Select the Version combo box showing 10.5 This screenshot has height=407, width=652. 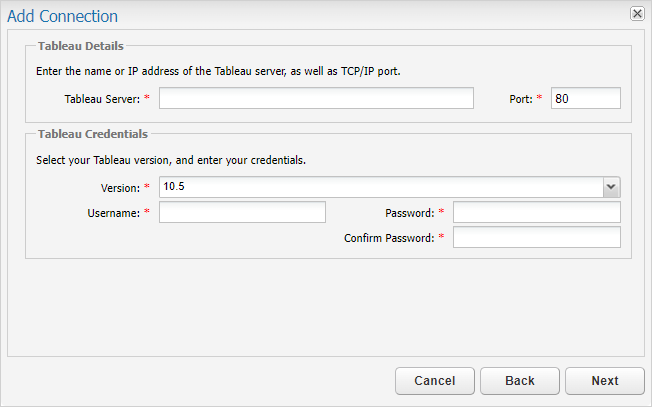tap(390, 187)
